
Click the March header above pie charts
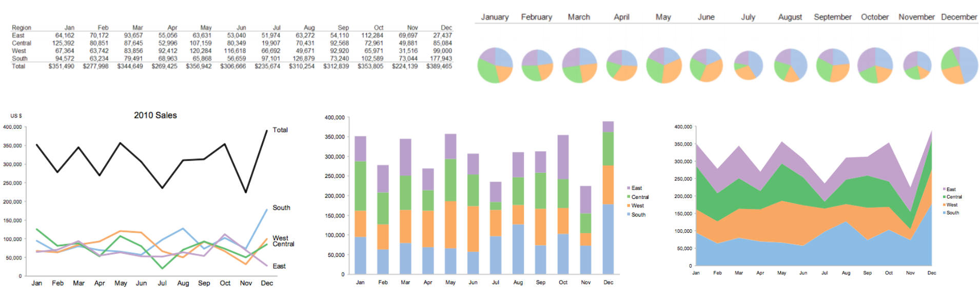(x=579, y=17)
